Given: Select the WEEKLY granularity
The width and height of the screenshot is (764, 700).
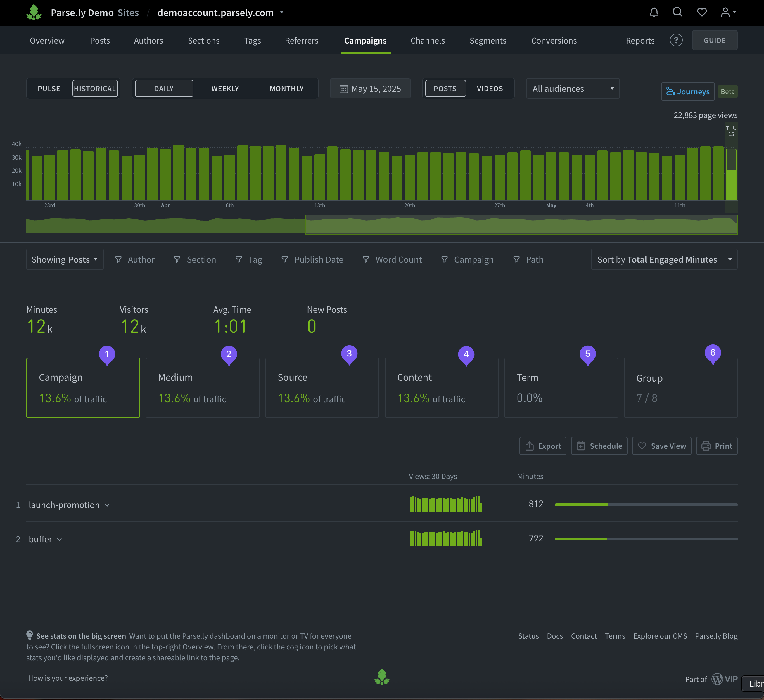Looking at the screenshot, I should [x=225, y=89].
